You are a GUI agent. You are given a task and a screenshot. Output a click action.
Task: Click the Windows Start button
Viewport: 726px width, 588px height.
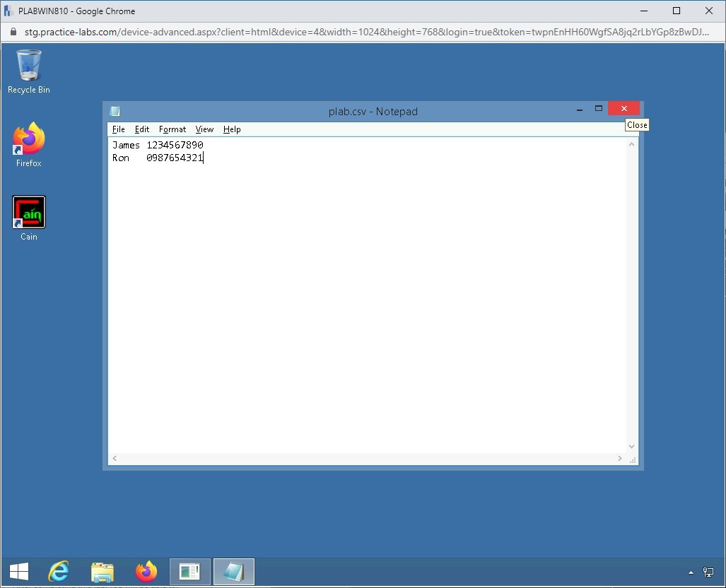tap(19, 571)
